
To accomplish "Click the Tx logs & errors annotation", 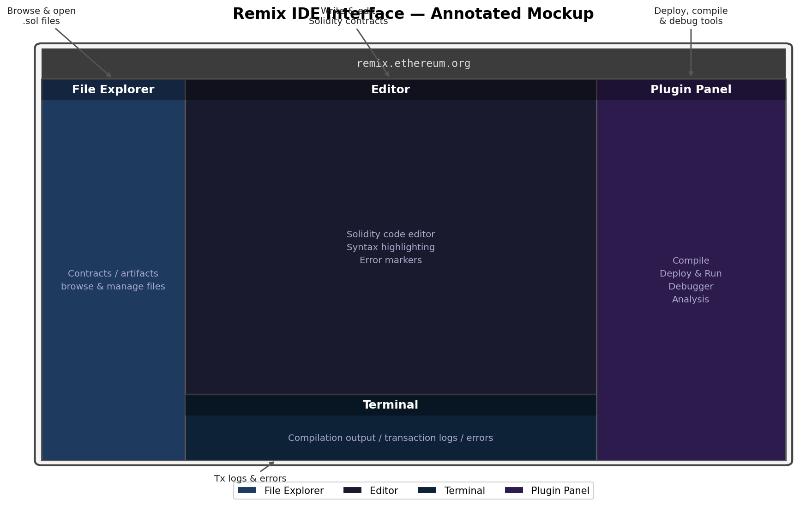I will pos(250,478).
